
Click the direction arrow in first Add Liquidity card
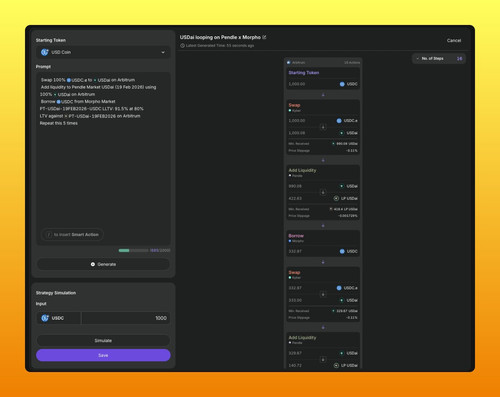pyautogui.click(x=323, y=192)
